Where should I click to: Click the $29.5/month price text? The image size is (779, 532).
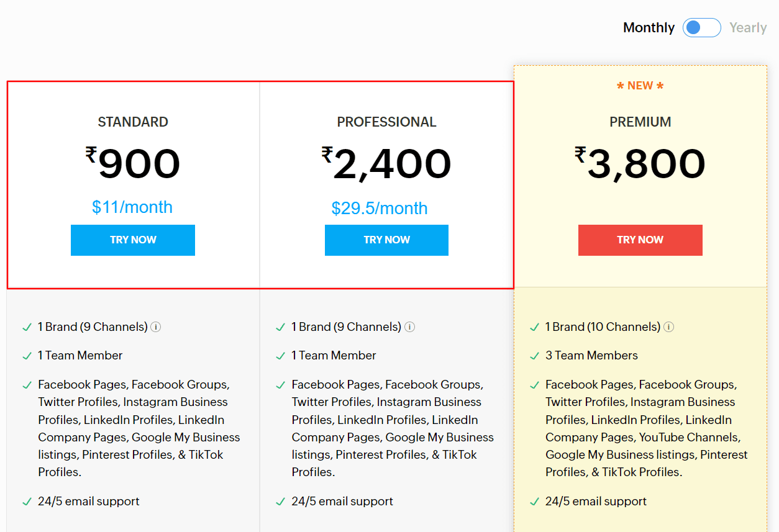pyautogui.click(x=380, y=209)
